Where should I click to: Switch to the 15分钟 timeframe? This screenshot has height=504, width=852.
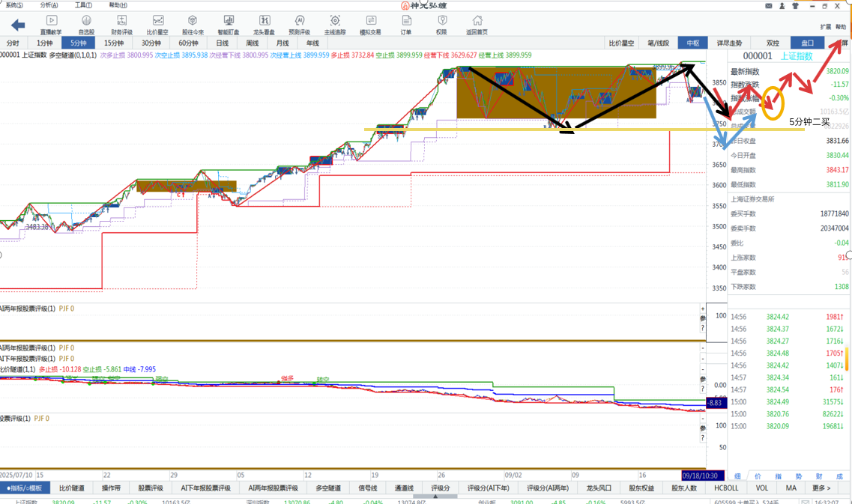pos(113,43)
